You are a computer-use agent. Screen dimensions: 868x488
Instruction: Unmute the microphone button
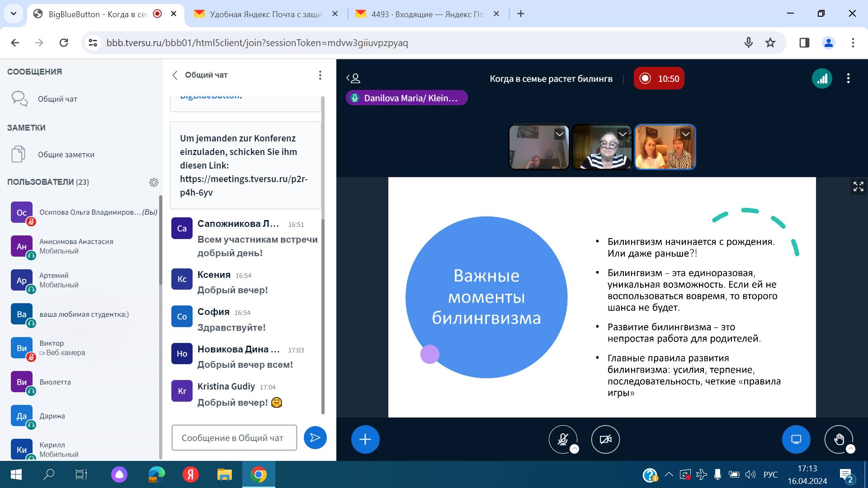(x=562, y=439)
